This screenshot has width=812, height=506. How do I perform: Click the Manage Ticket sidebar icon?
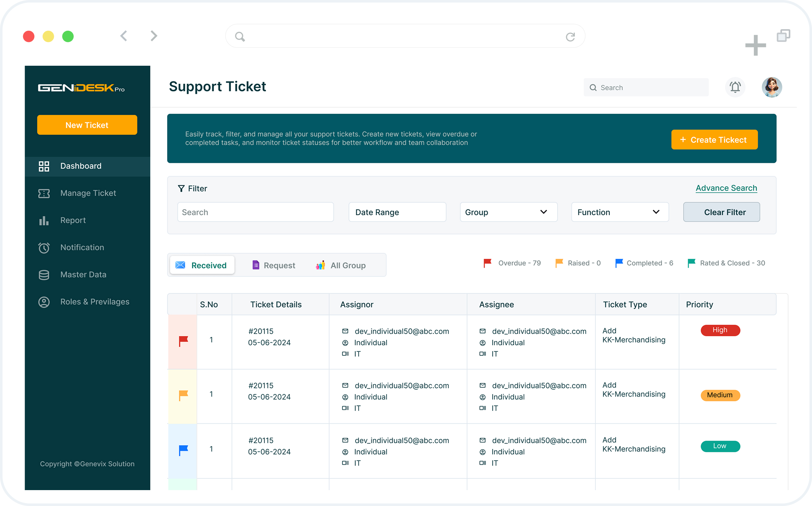point(44,193)
